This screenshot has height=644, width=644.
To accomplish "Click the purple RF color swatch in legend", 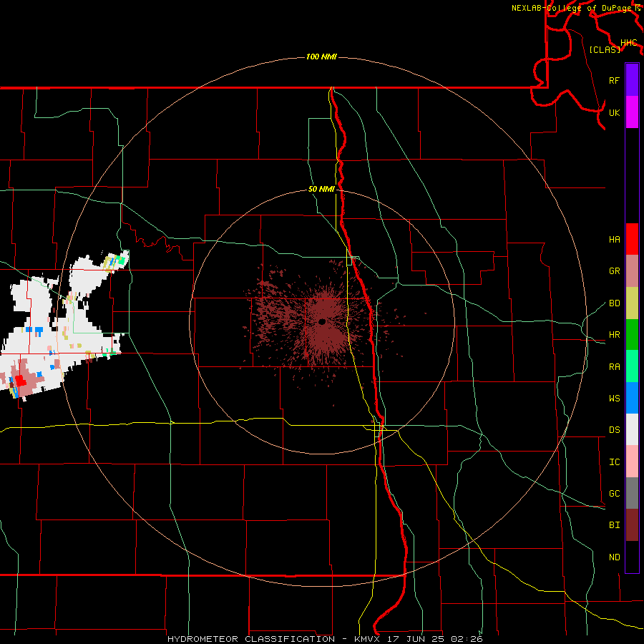I will coord(632,79).
